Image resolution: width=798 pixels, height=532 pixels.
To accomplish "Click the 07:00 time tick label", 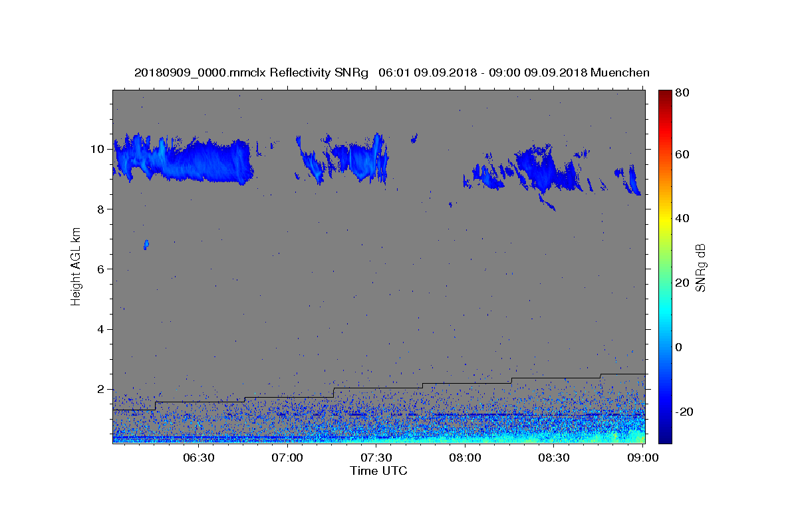I will (x=288, y=458).
